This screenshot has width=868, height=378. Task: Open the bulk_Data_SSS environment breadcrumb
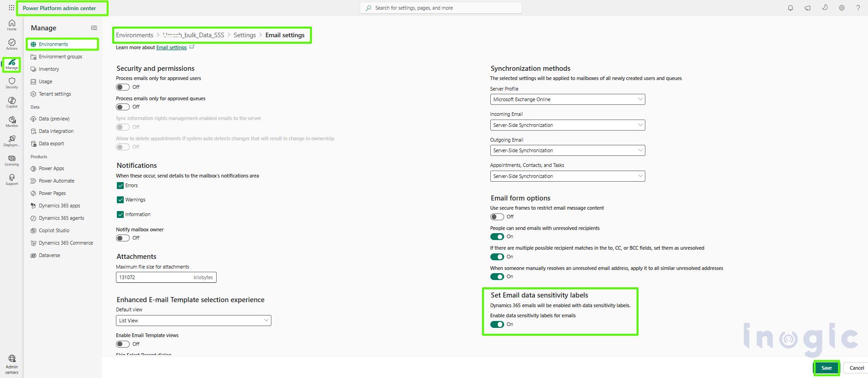coord(194,35)
